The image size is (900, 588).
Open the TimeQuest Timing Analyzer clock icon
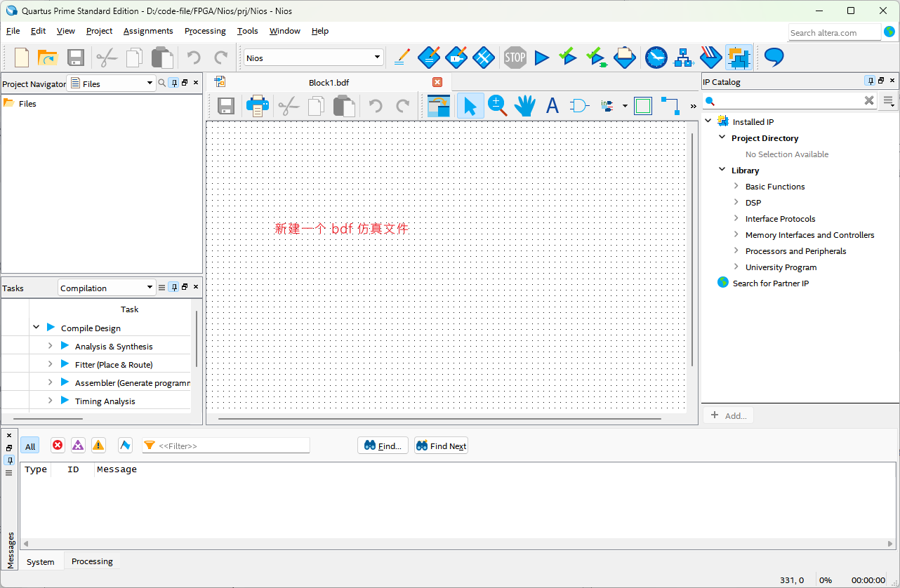[x=656, y=58]
